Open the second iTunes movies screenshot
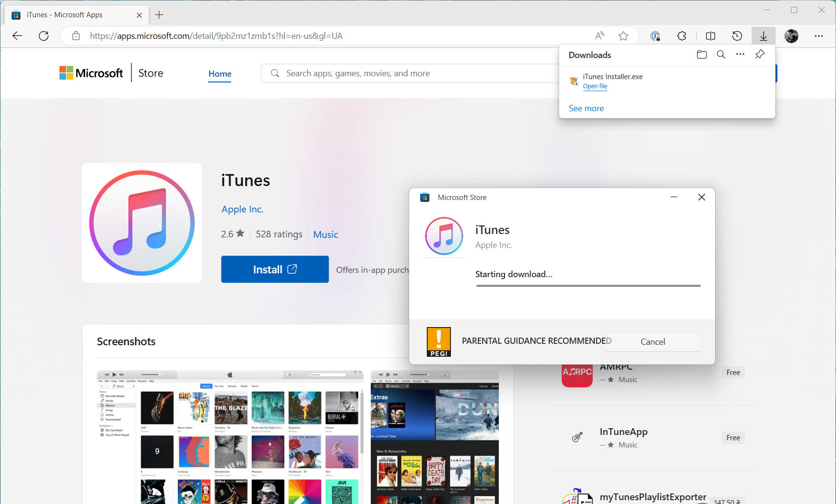 [x=435, y=436]
